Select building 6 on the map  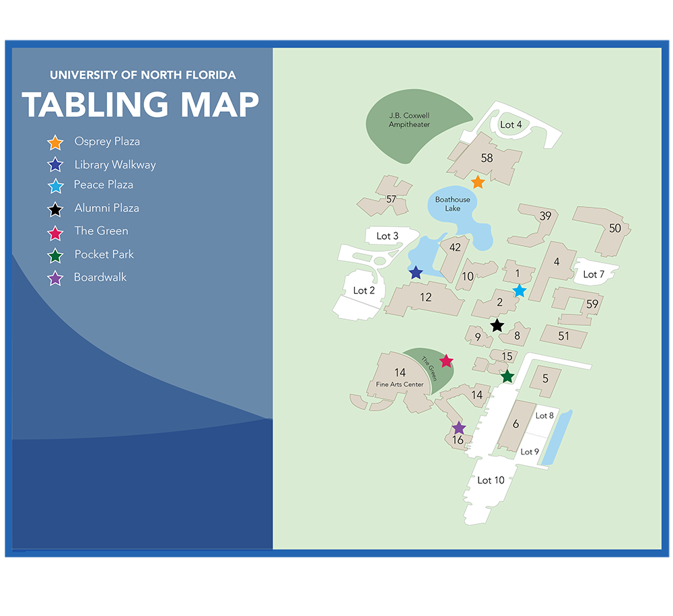[x=516, y=425]
